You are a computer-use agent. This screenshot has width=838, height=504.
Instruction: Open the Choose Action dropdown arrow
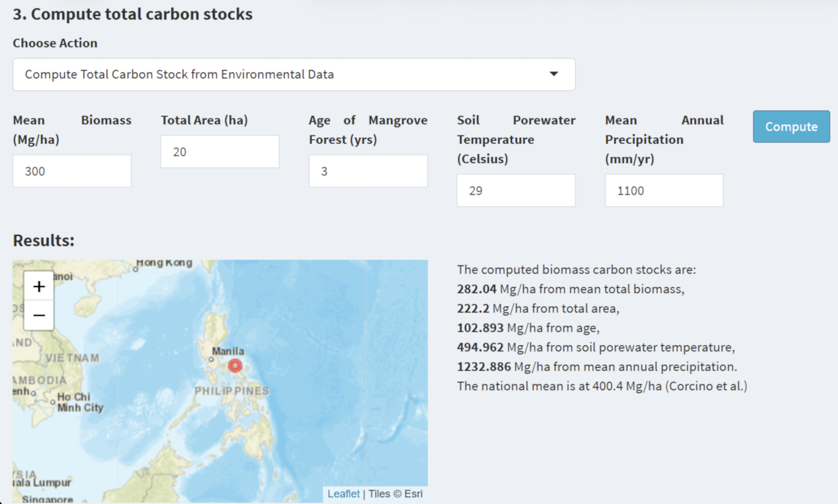tap(553, 74)
